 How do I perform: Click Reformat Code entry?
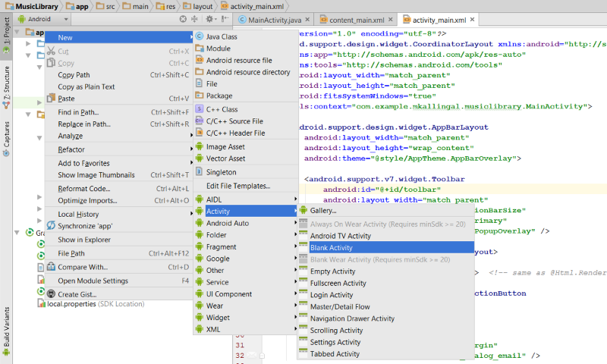pos(119,189)
